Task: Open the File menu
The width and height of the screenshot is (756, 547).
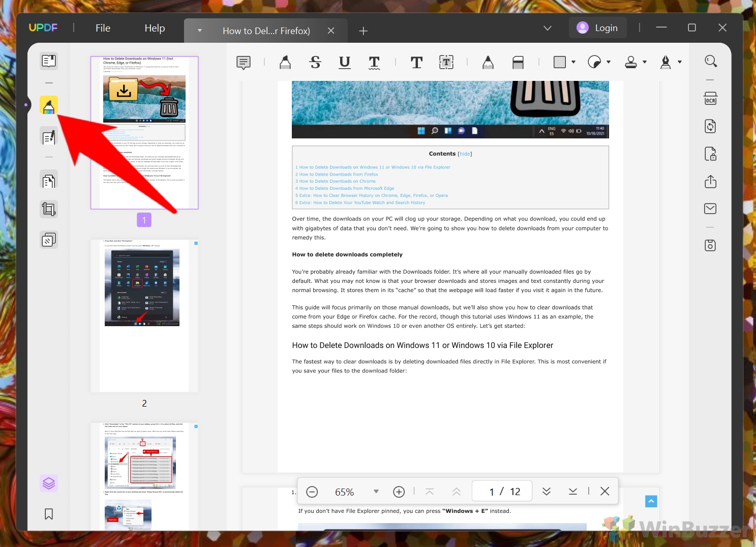Action: click(103, 28)
